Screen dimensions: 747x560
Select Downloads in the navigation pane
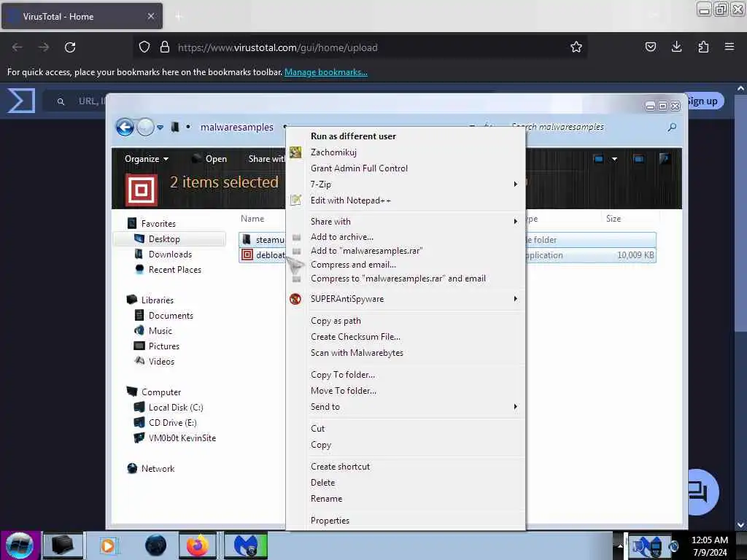coord(169,254)
